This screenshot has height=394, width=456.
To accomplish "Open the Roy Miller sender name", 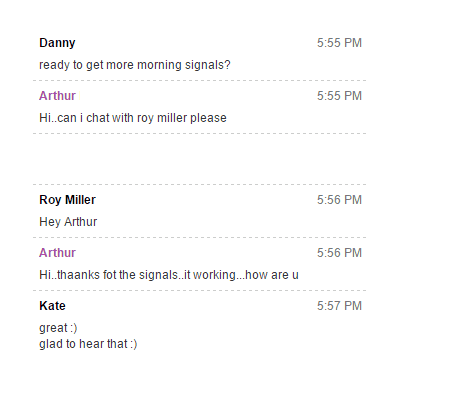I will point(67,200).
